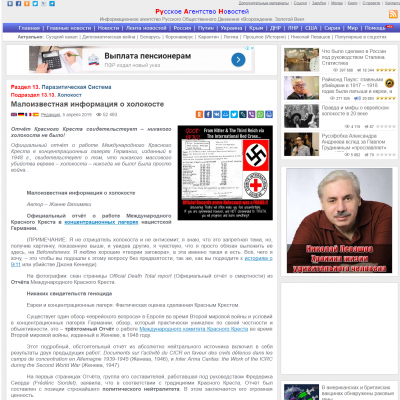Click the Редакция author link under title
This screenshot has width=400, height=400.
point(51,115)
